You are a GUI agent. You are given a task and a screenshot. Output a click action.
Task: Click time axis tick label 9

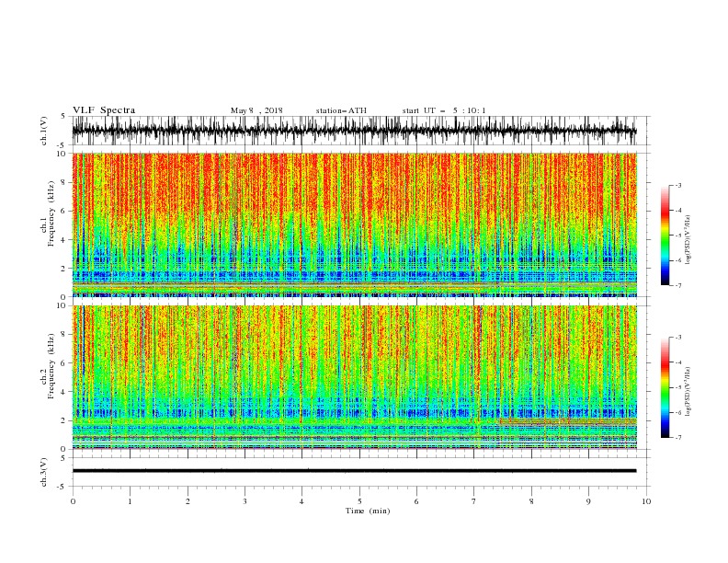pos(588,501)
